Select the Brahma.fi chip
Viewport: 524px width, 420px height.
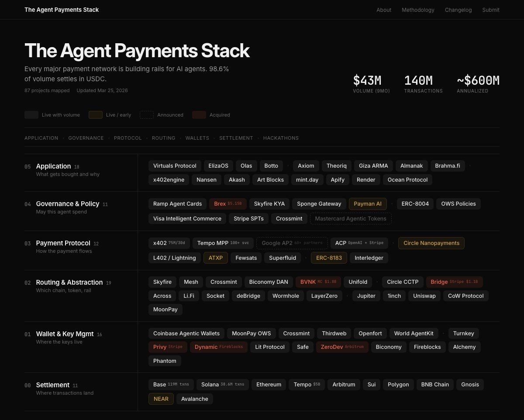tap(448, 166)
